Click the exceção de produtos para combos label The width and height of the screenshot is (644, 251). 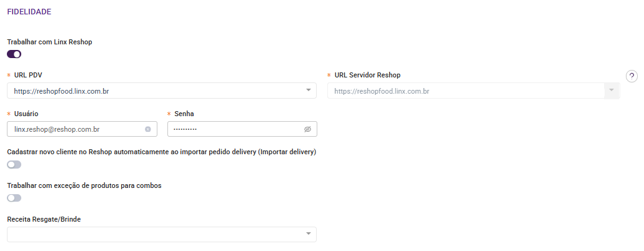pyautogui.click(x=84, y=185)
